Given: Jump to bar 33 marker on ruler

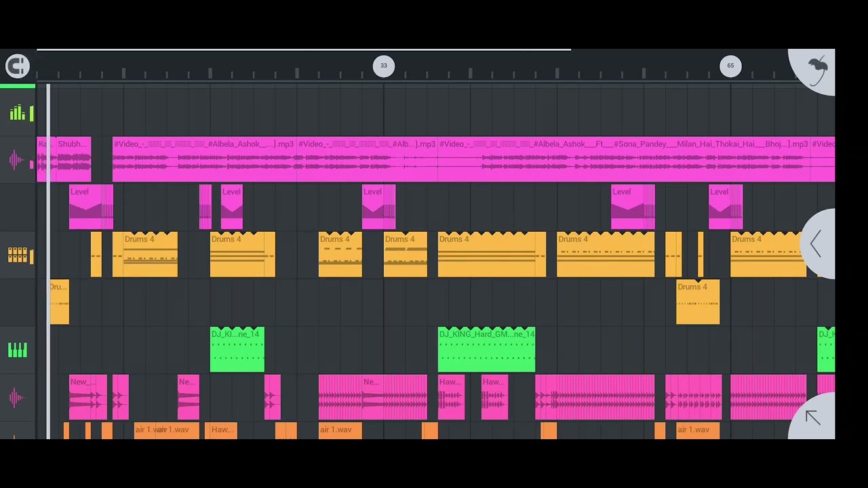Looking at the screenshot, I should [x=384, y=66].
